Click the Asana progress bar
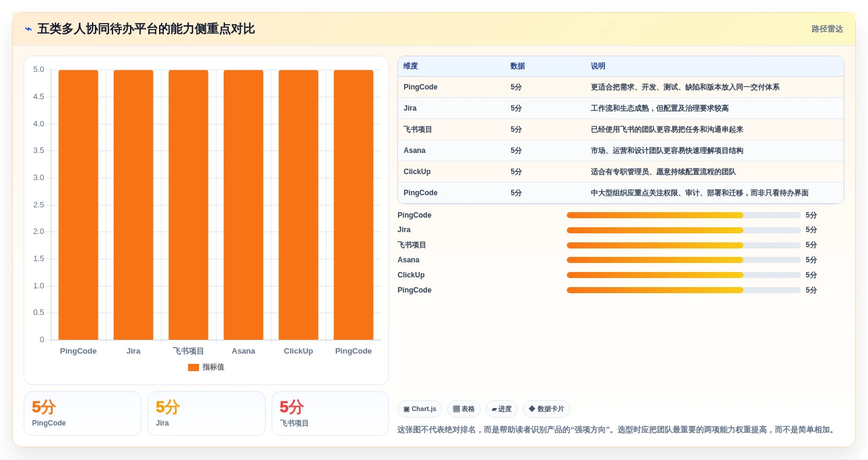Viewport: 868px width, 460px height. point(684,260)
